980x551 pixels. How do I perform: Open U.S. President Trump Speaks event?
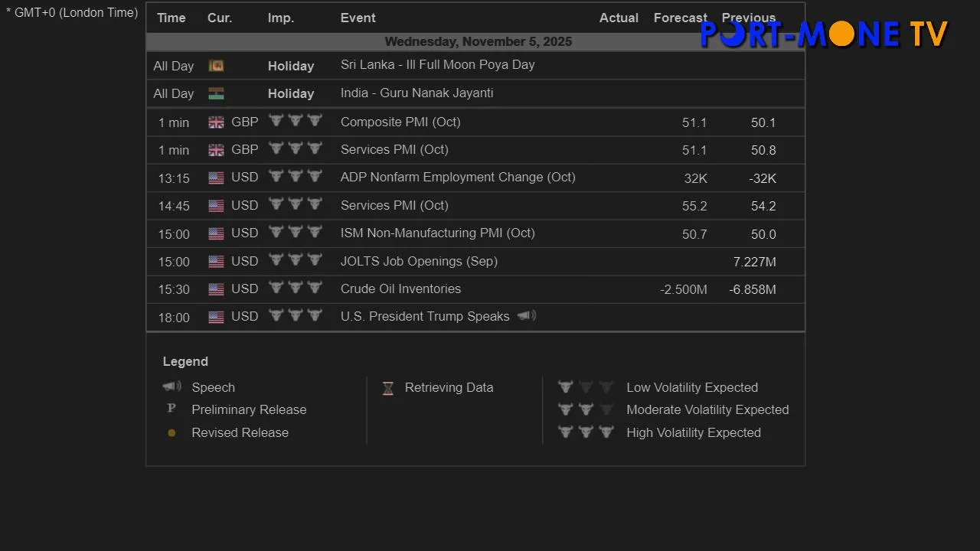coord(425,316)
